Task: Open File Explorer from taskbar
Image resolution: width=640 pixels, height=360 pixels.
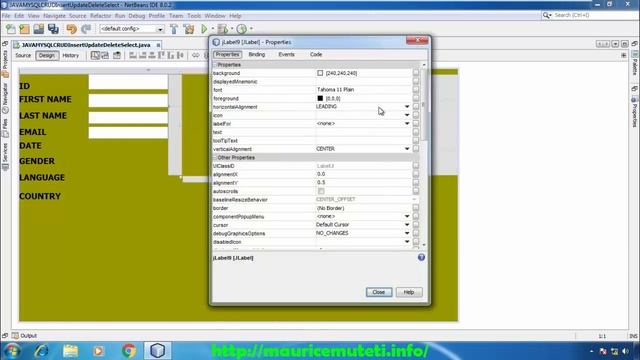Action: pos(70,351)
